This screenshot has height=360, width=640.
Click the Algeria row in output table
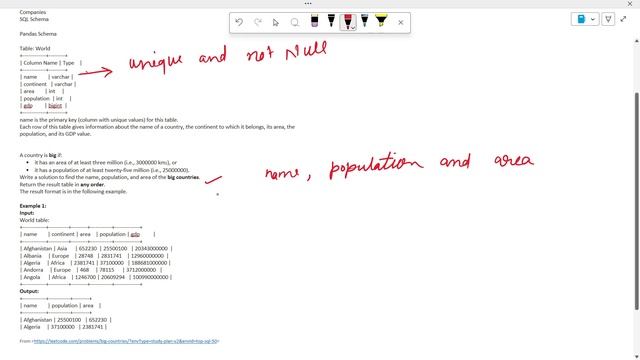click(64, 327)
